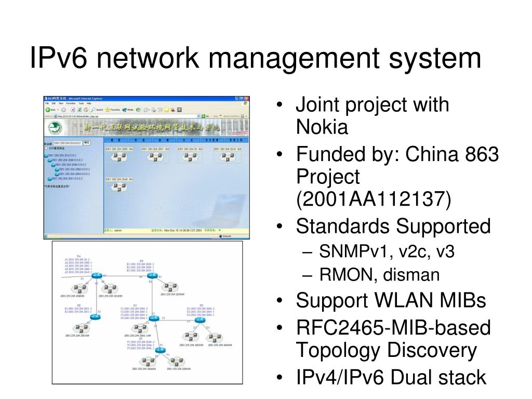This screenshot has height=399, width=532.
Task: Select tree node 2001:250:204:2000:0:0:0:2
Action: [66, 160]
